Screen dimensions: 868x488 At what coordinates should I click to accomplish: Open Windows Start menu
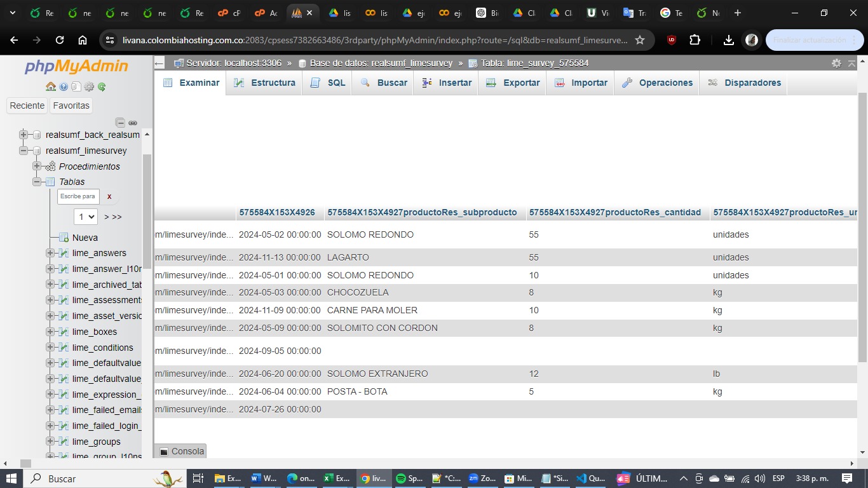coord(12,478)
